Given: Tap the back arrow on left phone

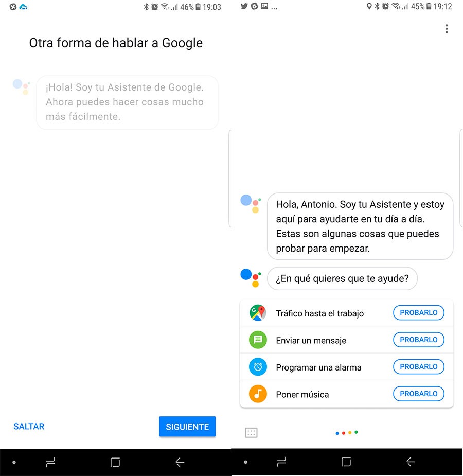Looking at the screenshot, I should (x=180, y=462).
